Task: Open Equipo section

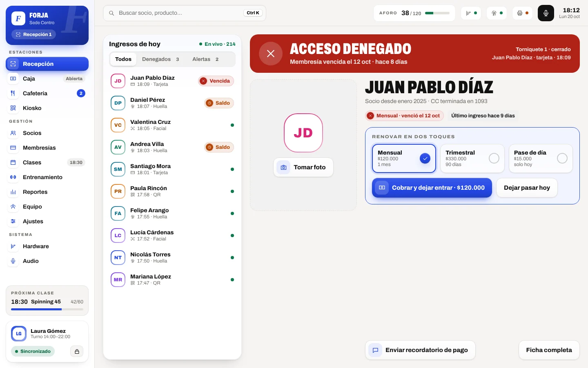Action: [x=47, y=206]
